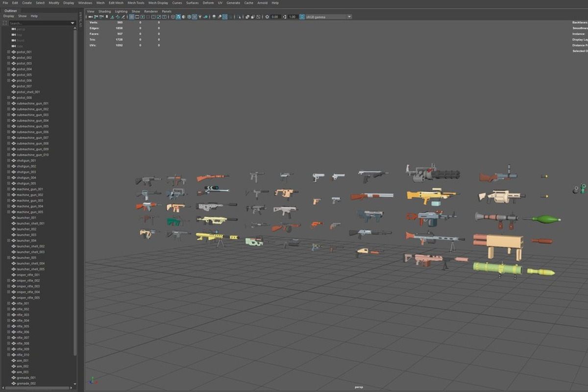Toggle Textured display in viewport

(194, 17)
